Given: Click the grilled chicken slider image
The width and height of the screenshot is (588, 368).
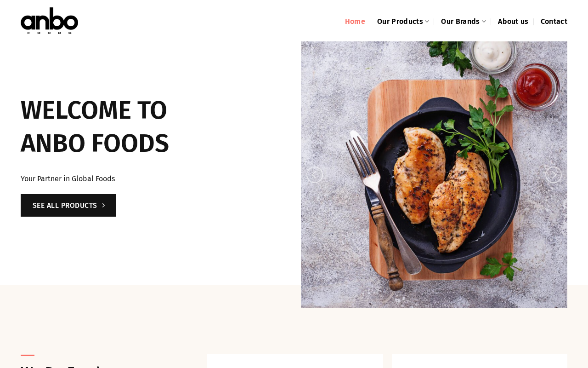Looking at the screenshot, I should tap(434, 175).
